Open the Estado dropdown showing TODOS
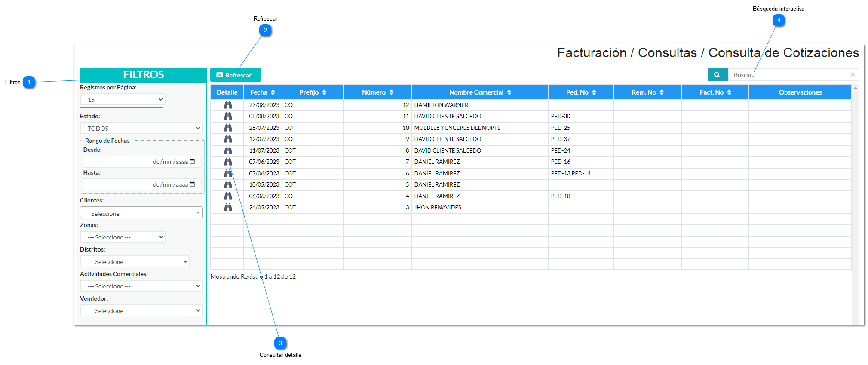The image size is (868, 365). coord(141,128)
